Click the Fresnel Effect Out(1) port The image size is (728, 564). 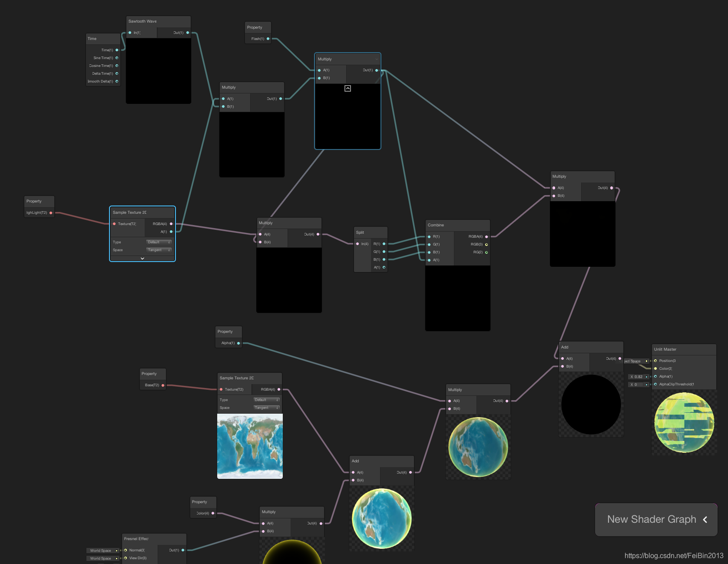pyautogui.click(x=183, y=550)
